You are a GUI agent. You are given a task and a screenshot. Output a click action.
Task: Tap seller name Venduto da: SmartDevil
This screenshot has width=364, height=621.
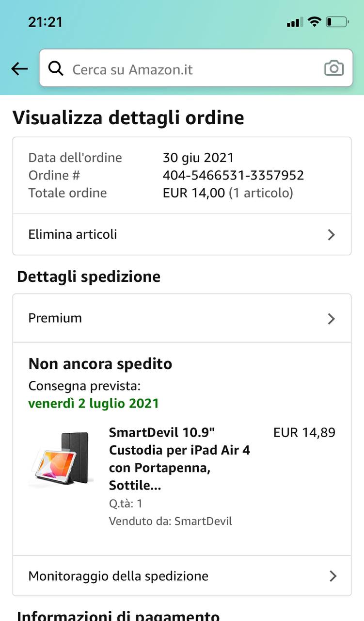pos(171,521)
